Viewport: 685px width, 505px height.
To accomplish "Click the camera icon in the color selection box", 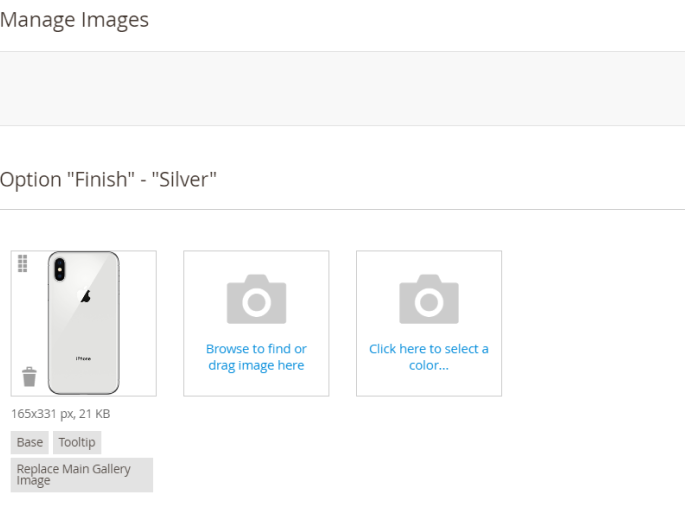I will tap(429, 298).
